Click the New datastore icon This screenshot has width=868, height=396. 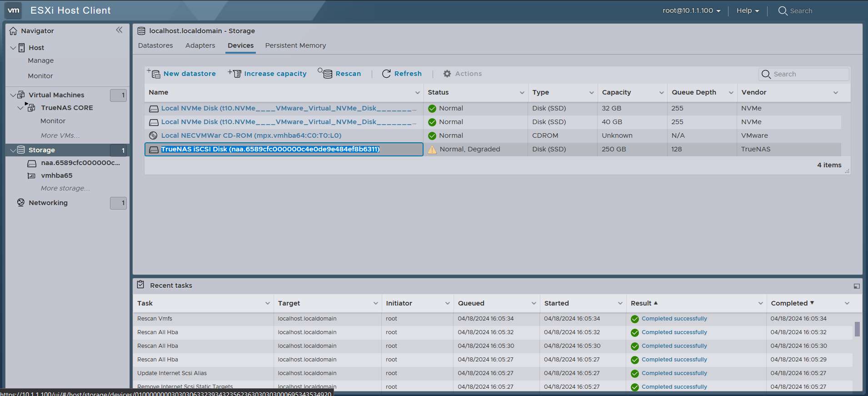coord(154,73)
